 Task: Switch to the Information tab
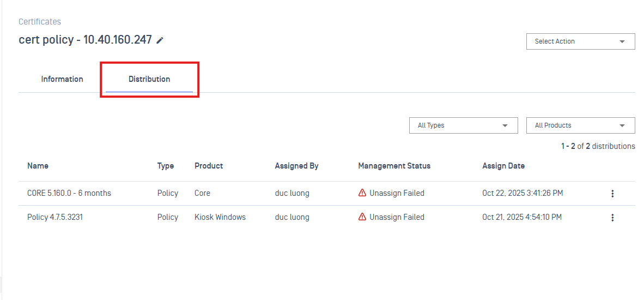coord(62,79)
